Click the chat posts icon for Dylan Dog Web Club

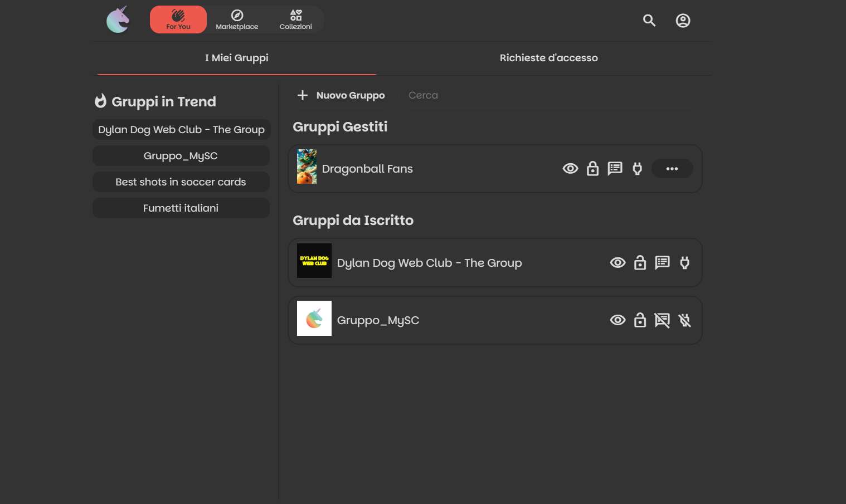662,263
